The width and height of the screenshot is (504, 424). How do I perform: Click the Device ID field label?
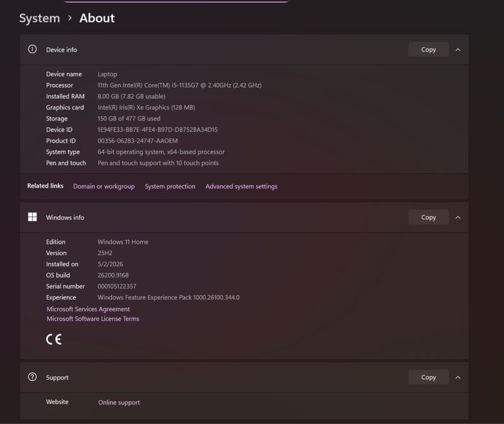click(x=59, y=130)
